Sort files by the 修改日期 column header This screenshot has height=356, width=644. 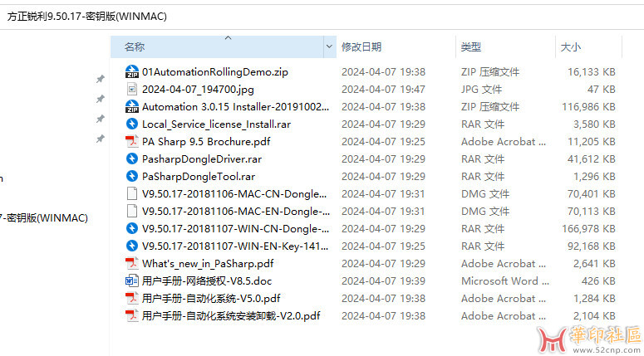(396, 46)
